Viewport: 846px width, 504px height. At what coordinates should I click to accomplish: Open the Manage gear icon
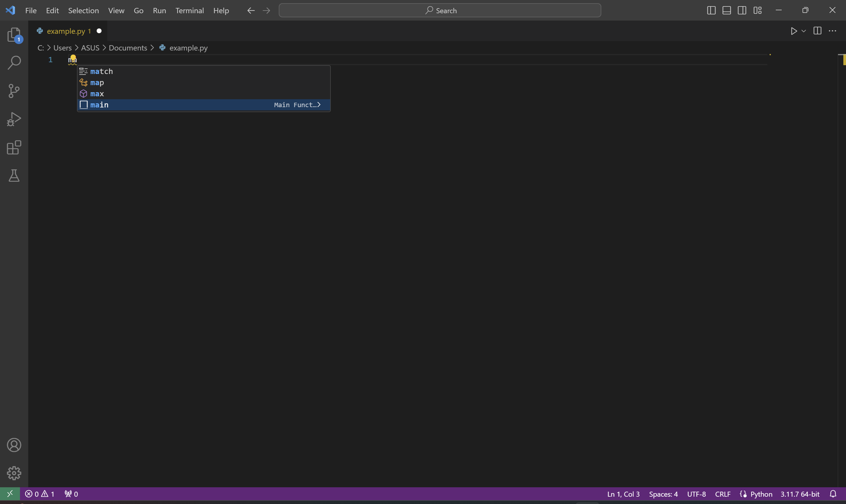pyautogui.click(x=14, y=473)
